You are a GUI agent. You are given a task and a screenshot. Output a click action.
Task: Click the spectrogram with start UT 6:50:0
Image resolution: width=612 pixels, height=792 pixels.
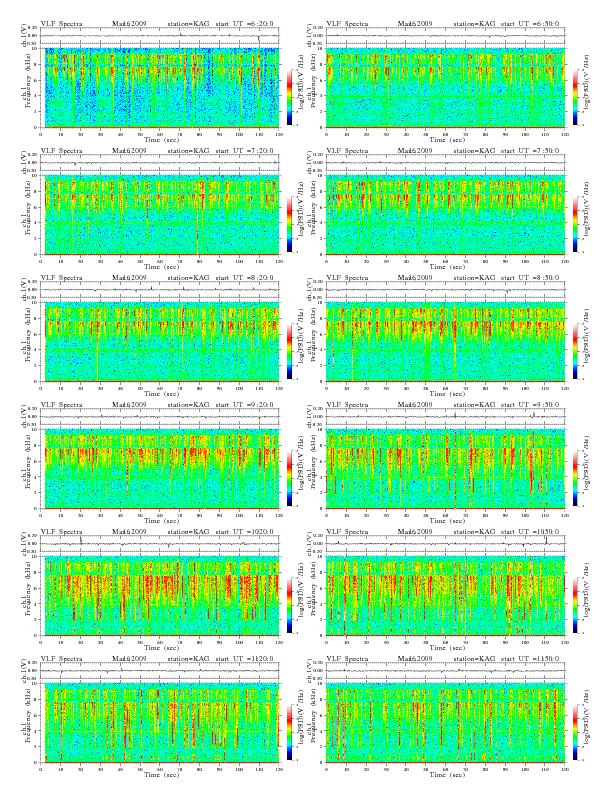coord(446,88)
